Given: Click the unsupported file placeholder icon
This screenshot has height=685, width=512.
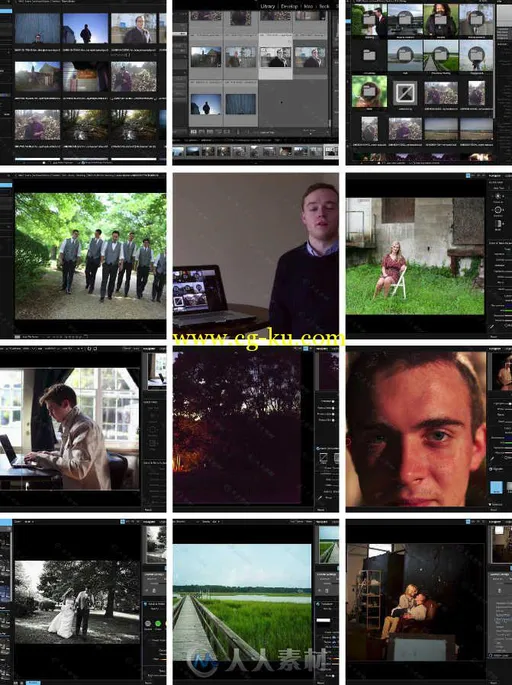Looking at the screenshot, I should (x=405, y=92).
